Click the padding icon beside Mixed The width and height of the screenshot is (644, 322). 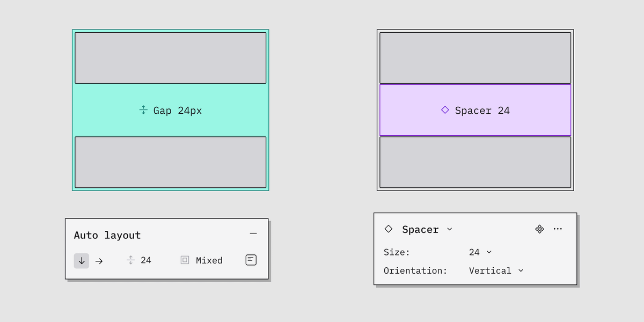[x=185, y=260]
